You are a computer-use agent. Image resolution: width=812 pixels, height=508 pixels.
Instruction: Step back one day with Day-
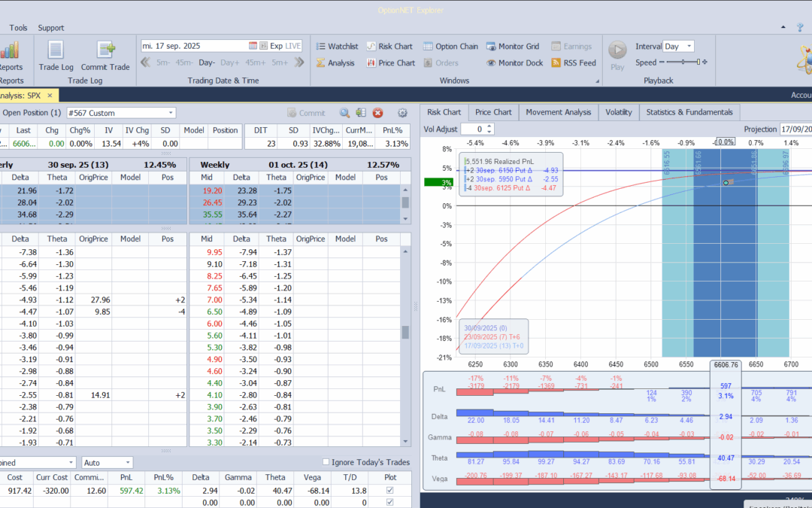pyautogui.click(x=207, y=62)
